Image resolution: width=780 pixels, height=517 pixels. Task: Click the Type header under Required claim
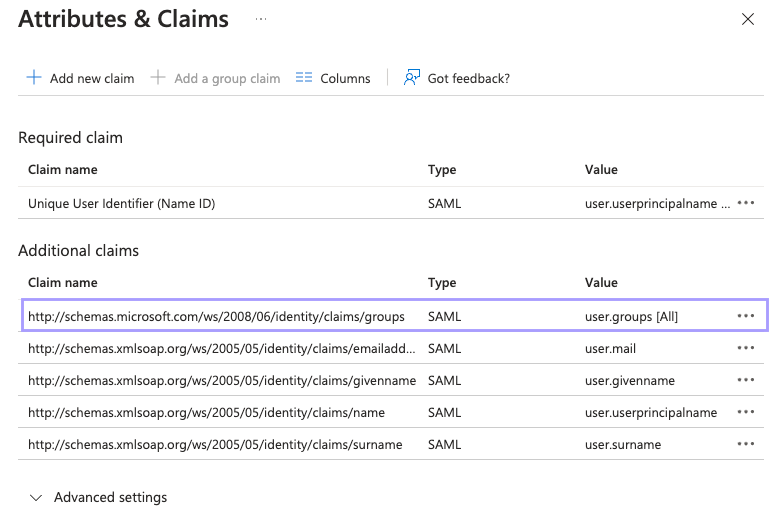[442, 170]
